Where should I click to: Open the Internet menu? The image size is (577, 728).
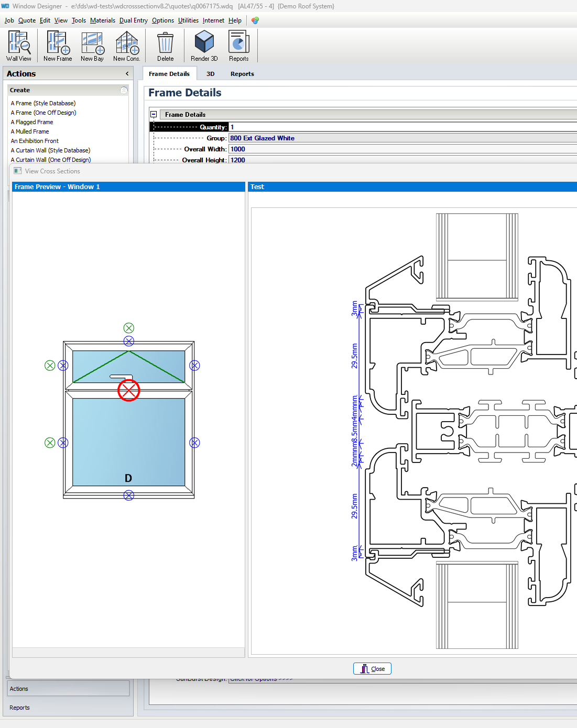(213, 20)
